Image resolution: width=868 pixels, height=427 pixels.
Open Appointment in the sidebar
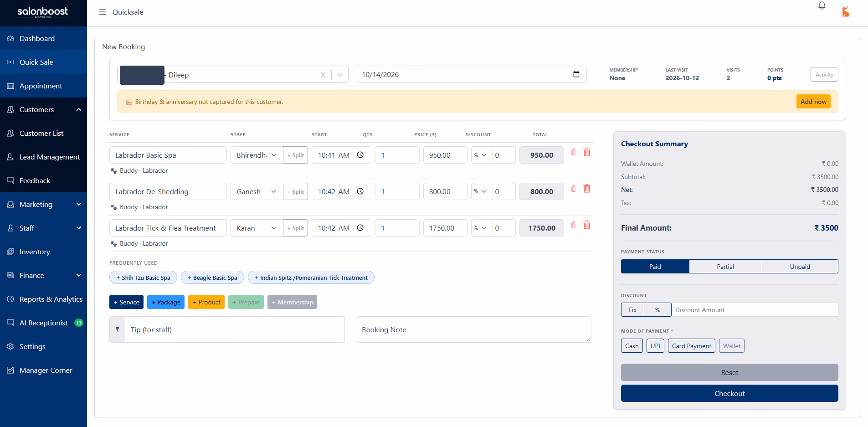43,86
